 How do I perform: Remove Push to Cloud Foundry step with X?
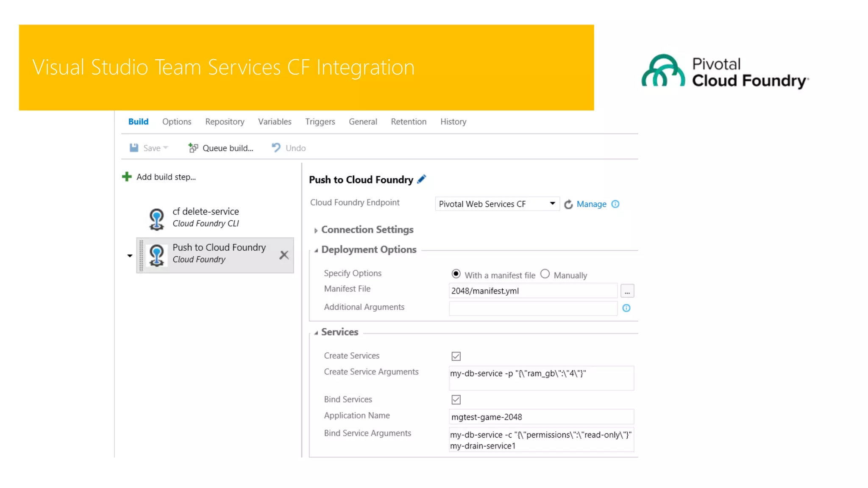(x=284, y=255)
